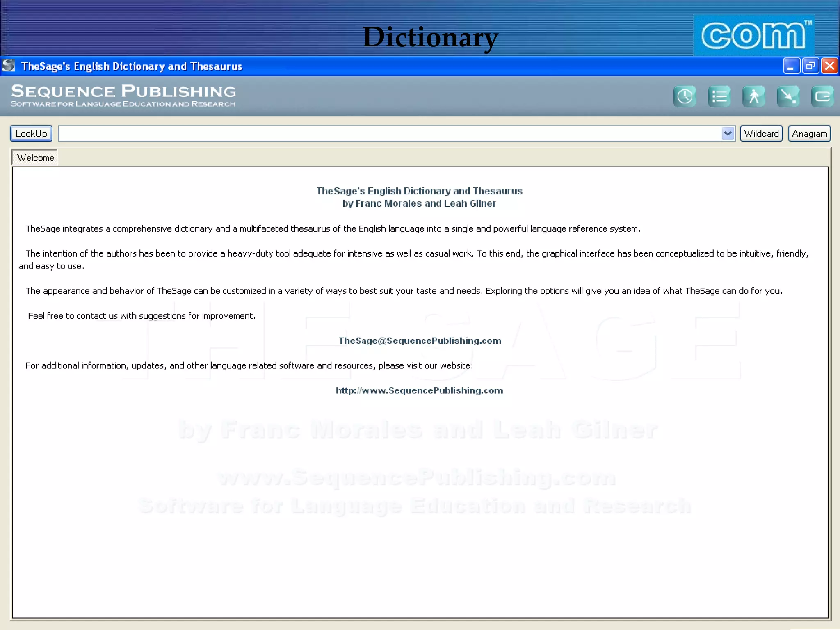Click the 'Feel free to contact us' sentence
Screen dimensions: 840x630
coord(142,316)
